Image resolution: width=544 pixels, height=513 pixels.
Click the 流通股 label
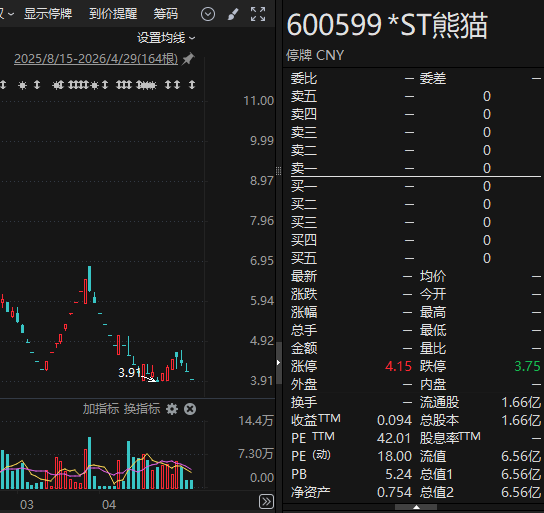pos(439,402)
